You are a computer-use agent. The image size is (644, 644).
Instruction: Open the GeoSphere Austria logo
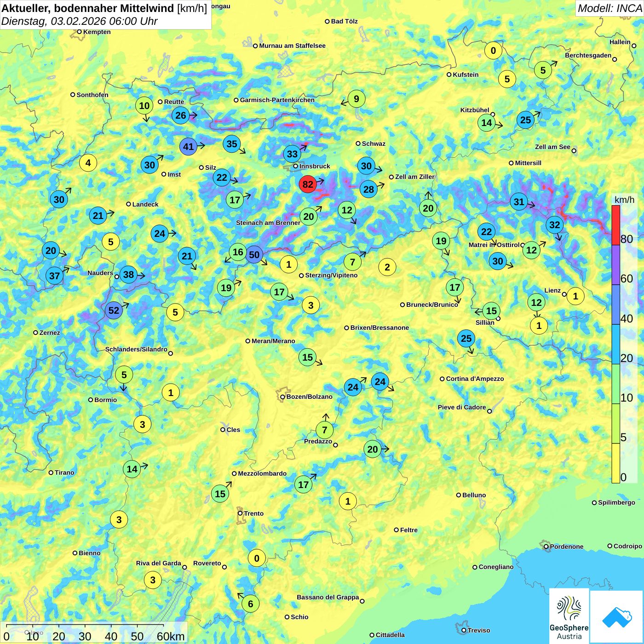point(569,617)
